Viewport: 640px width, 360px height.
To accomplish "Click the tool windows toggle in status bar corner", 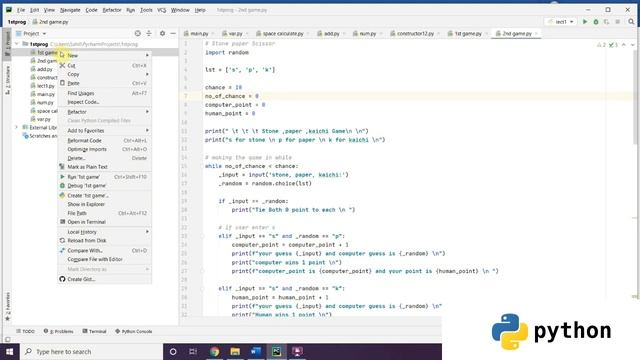I will pyautogui.click(x=7, y=340).
